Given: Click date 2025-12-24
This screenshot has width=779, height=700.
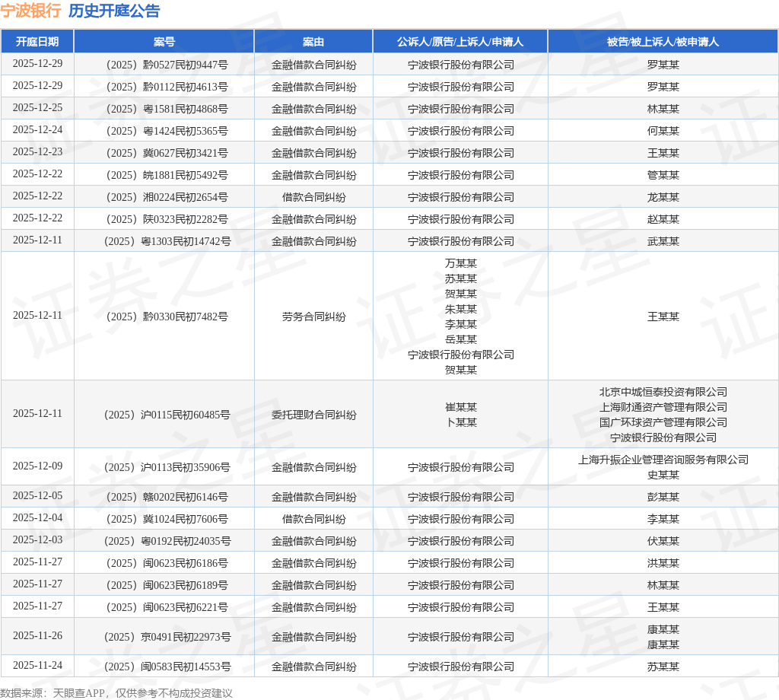Looking at the screenshot, I should coord(37,129).
